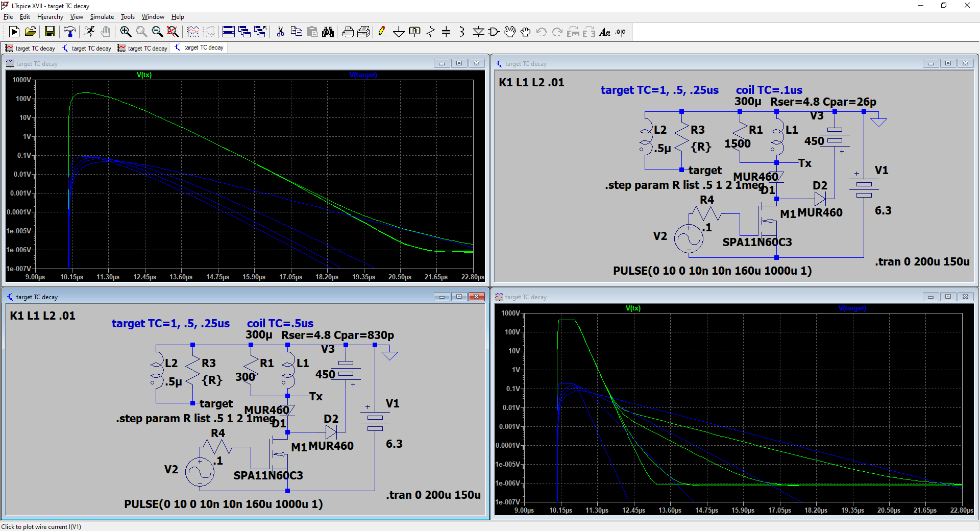Click the Save floppy disk icon
The image size is (980, 531).
click(x=50, y=32)
